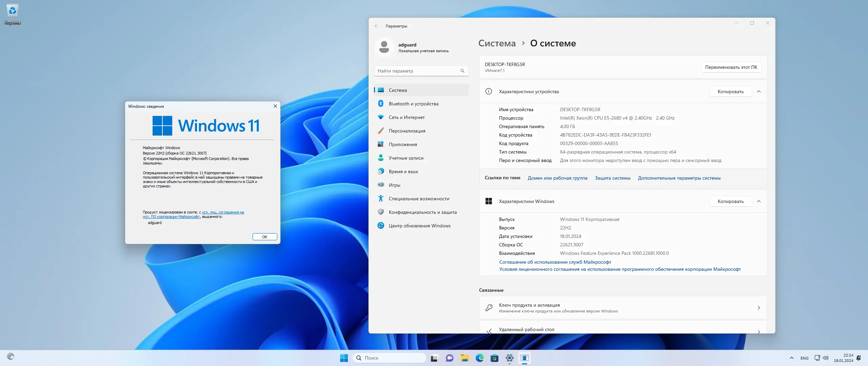The width and height of the screenshot is (868, 366).
Task: Open Конфиденциальность и защита settings
Action: click(x=422, y=212)
